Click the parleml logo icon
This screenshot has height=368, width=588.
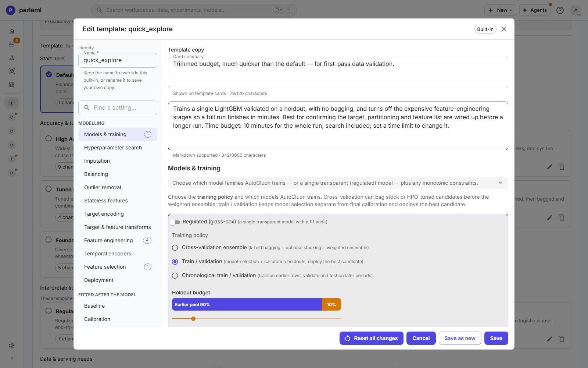pos(11,10)
